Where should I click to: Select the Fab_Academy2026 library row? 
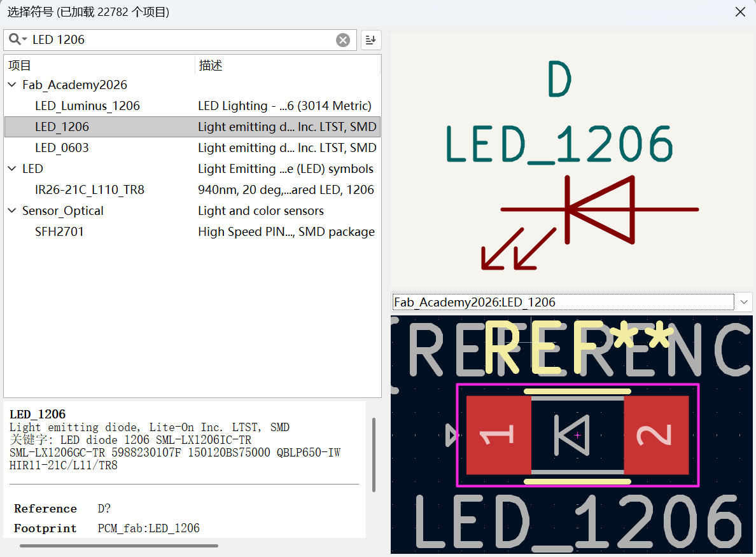(192, 85)
